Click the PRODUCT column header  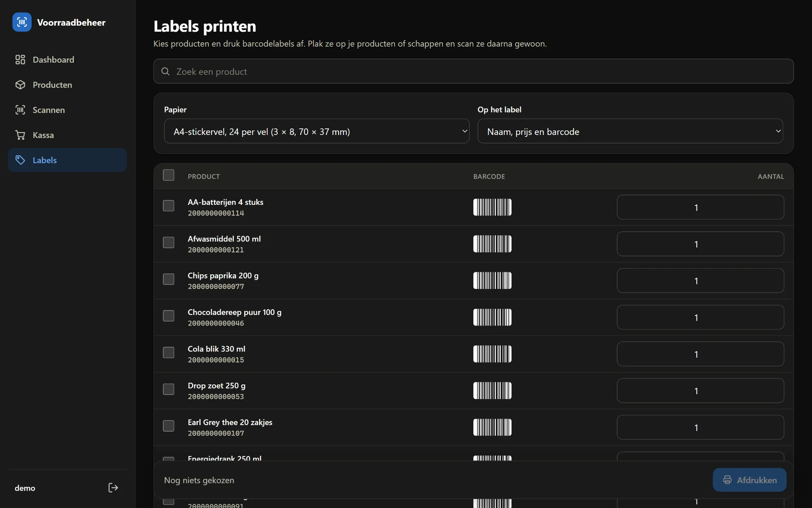[204, 176]
